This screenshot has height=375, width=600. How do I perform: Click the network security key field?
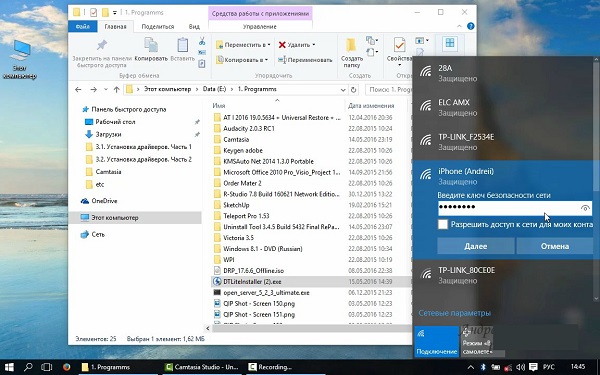point(515,208)
